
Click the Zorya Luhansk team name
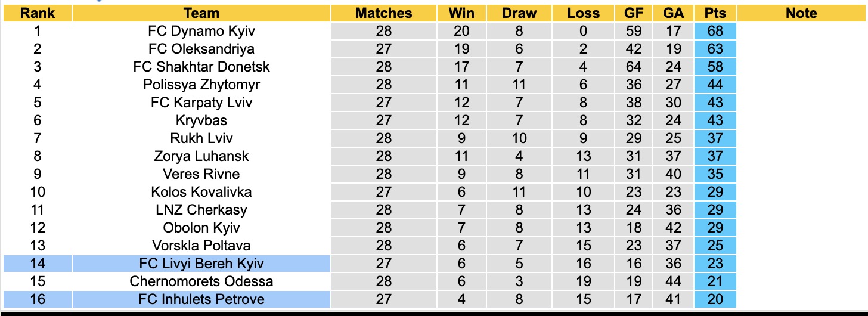[201, 156]
